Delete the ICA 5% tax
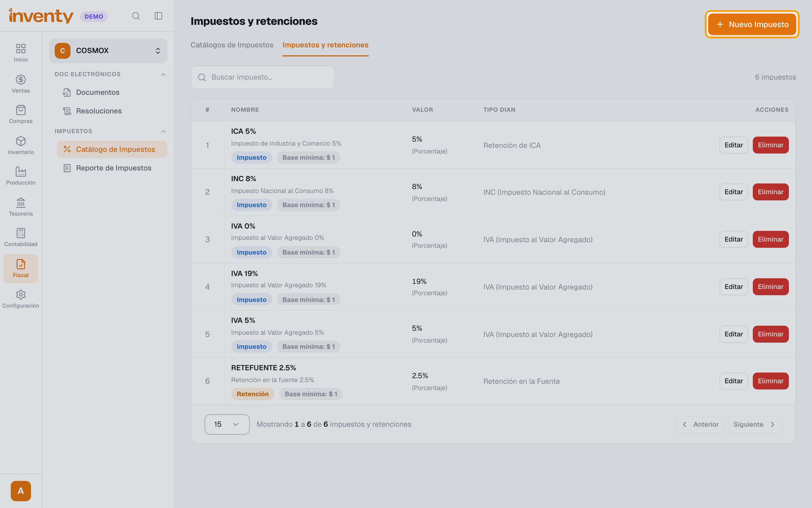The height and width of the screenshot is (508, 812). pyautogui.click(x=770, y=145)
